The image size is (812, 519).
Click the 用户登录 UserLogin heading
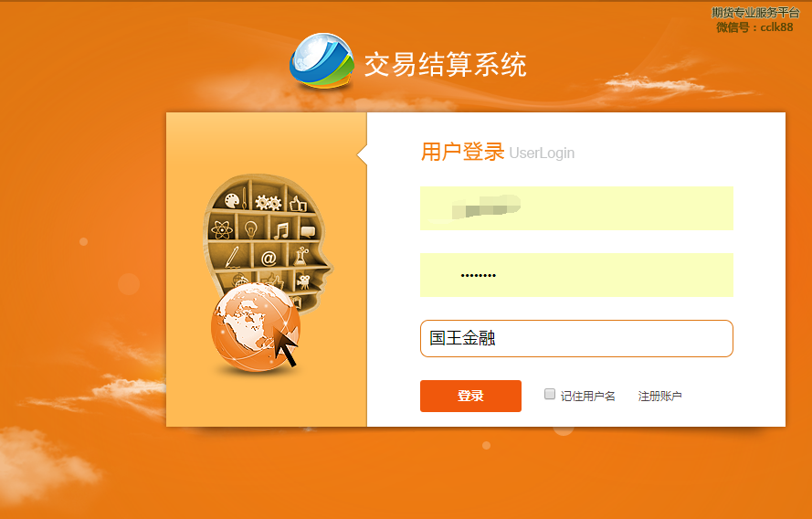coord(497,153)
